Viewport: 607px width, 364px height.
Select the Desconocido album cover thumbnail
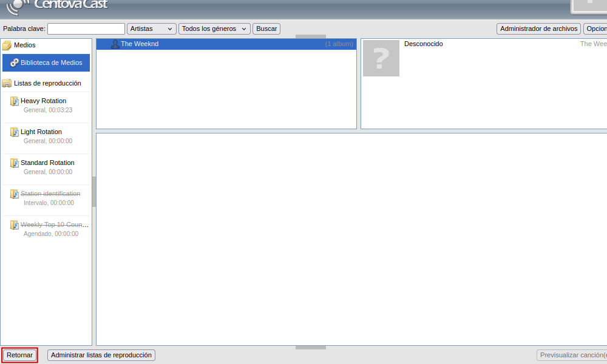pos(381,58)
